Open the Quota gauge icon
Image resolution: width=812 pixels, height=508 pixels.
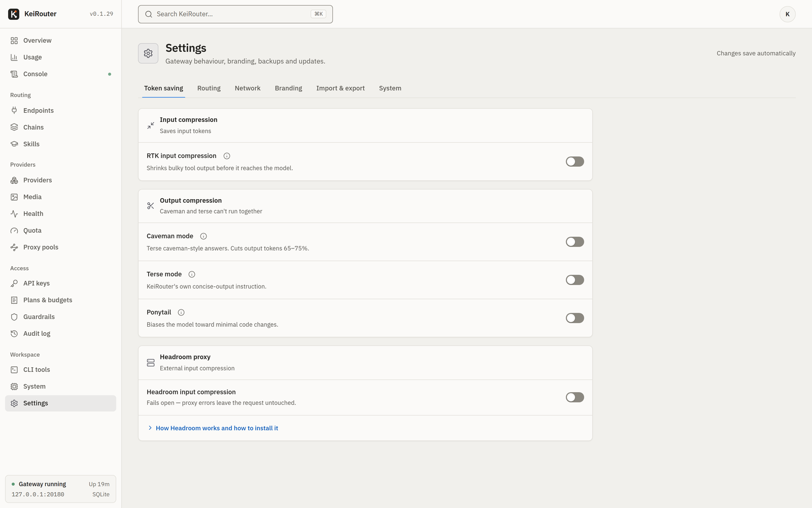click(x=14, y=231)
